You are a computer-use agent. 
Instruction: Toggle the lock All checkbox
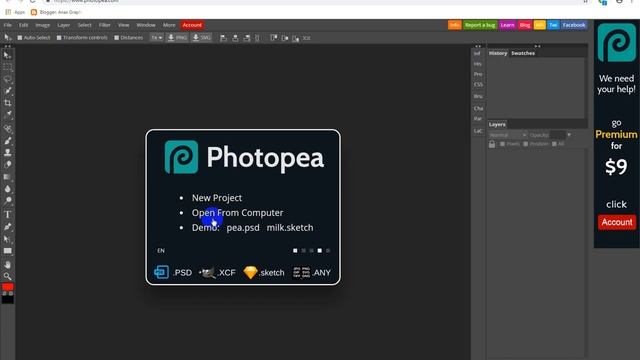[x=554, y=144]
